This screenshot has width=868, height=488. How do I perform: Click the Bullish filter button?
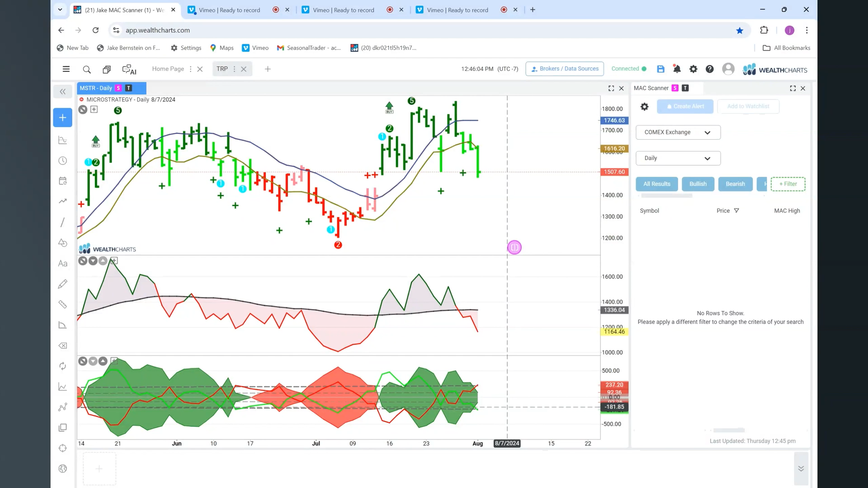coord(698,184)
